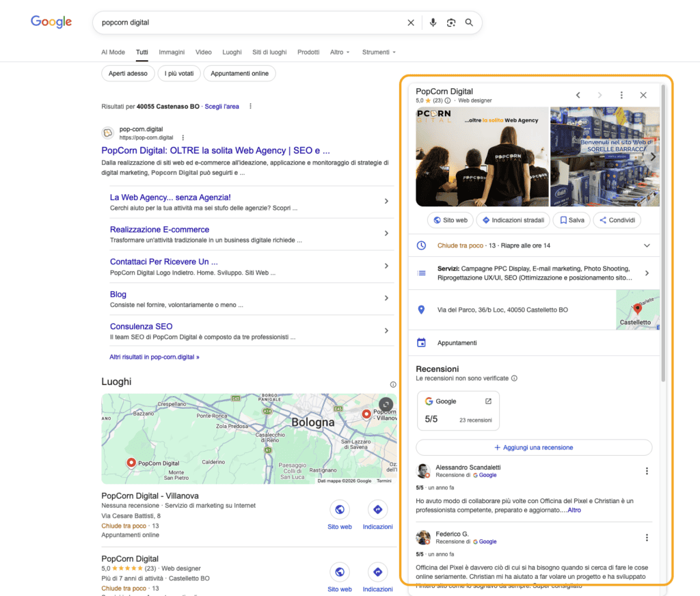Viewport: 700px width, 596px height.
Task: Click Scegli l'area link
Action: [222, 106]
